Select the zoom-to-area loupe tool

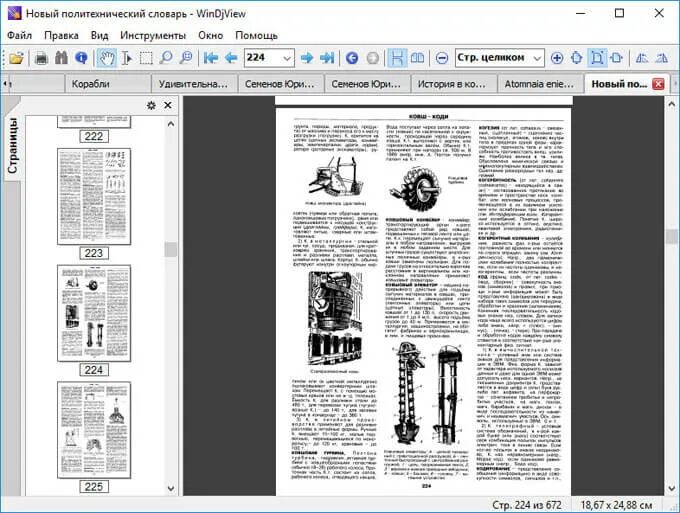point(186,58)
